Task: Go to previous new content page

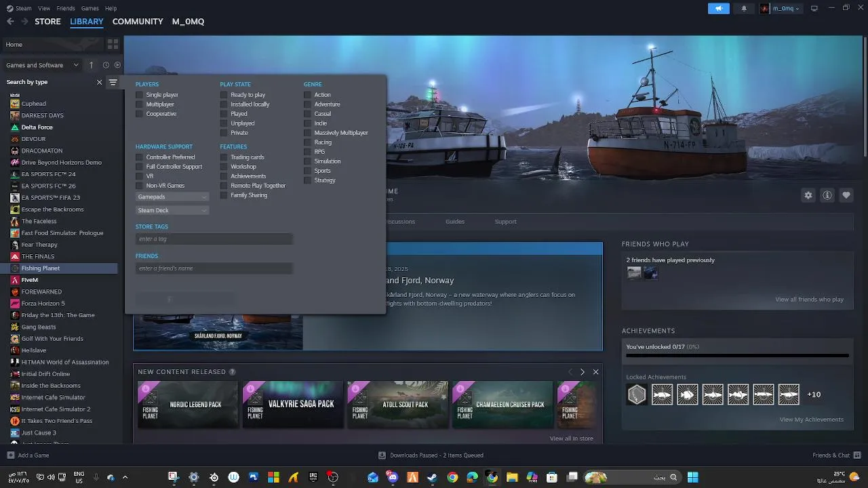Action: 570,372
